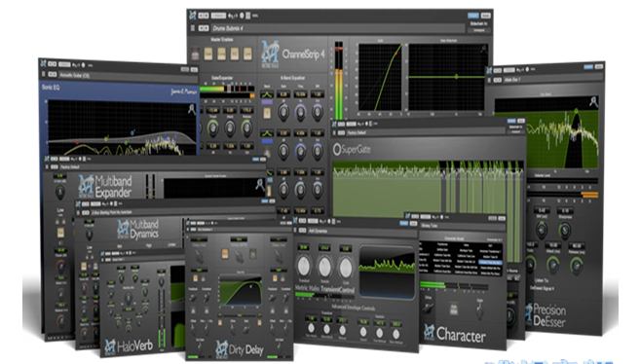The image size is (640, 364).
Task: Click blue button at ChannelStrip 4 top right
Action: (x=473, y=16)
